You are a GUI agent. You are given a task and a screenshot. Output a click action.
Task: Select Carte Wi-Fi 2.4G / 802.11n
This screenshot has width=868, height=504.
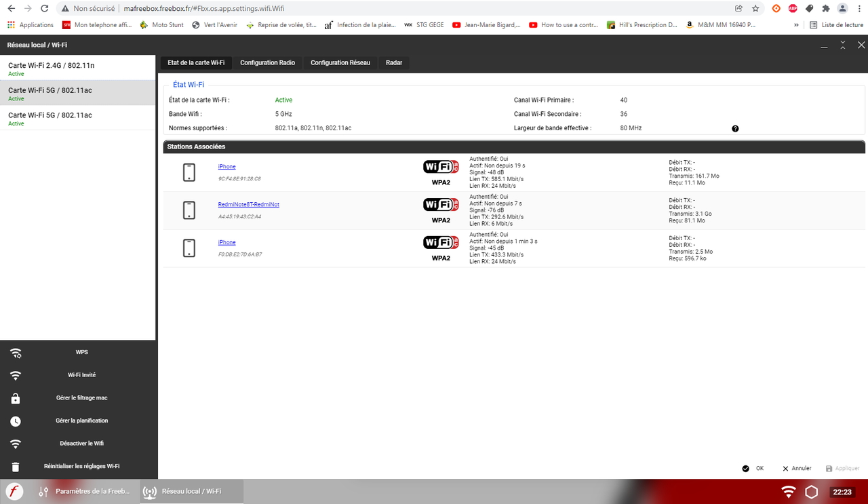(77, 69)
